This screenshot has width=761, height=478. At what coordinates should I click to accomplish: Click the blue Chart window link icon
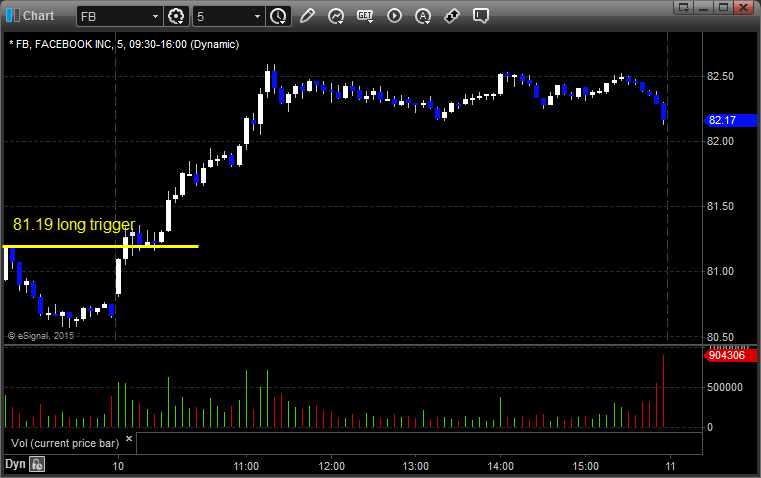coord(13,16)
